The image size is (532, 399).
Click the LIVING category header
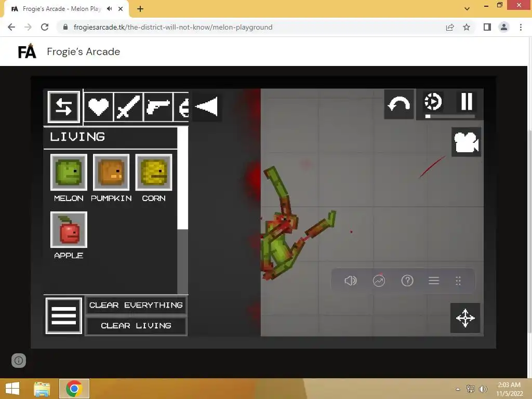click(78, 137)
